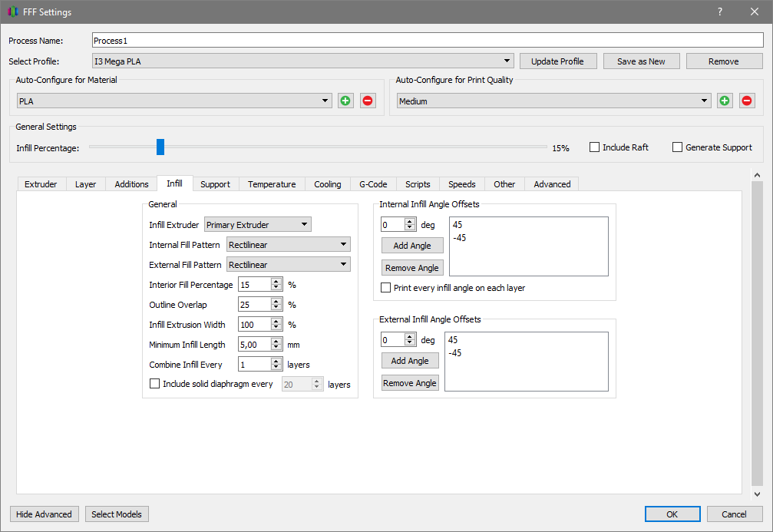Click green plus icon beside PLA material
The height and width of the screenshot is (532, 773).
(x=345, y=101)
